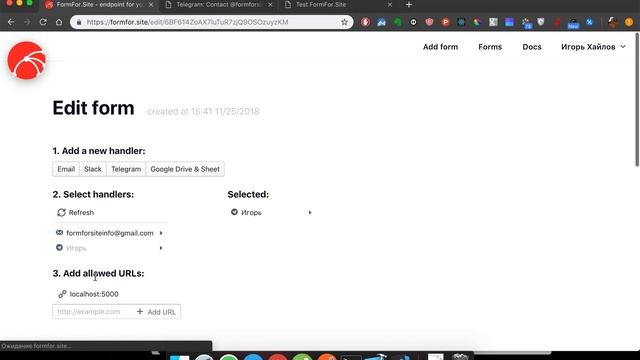Open the rainbow color picker extension
The height and width of the screenshot is (360, 640).
click(477, 22)
